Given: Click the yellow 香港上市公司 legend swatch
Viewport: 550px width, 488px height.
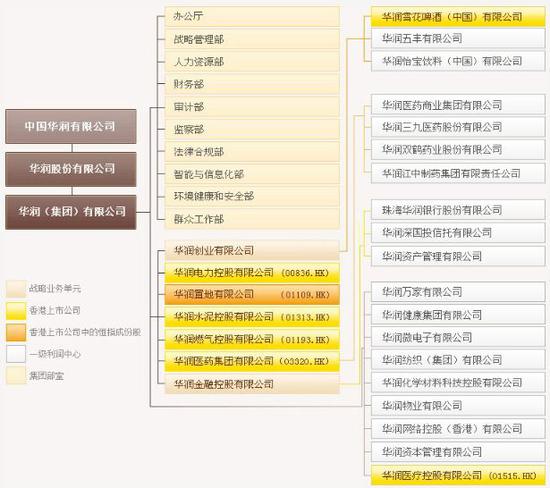Looking at the screenshot, I should [16, 311].
